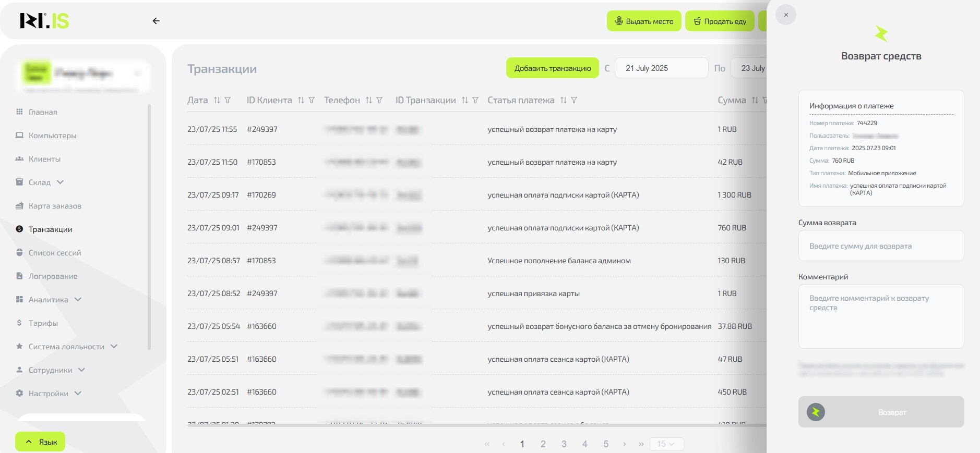Filter by Статья платежа funnel icon
Screen dimensions: 980x453
point(574,100)
